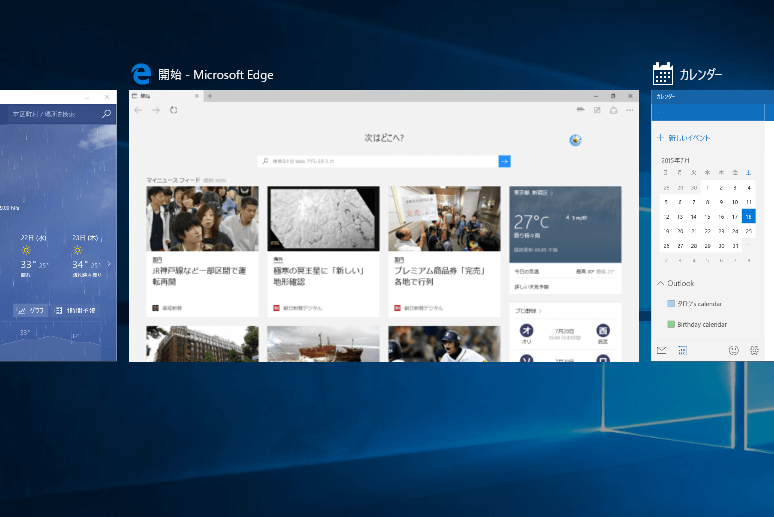
Task: Click the user avatar icon in Edge start page
Action: (575, 140)
